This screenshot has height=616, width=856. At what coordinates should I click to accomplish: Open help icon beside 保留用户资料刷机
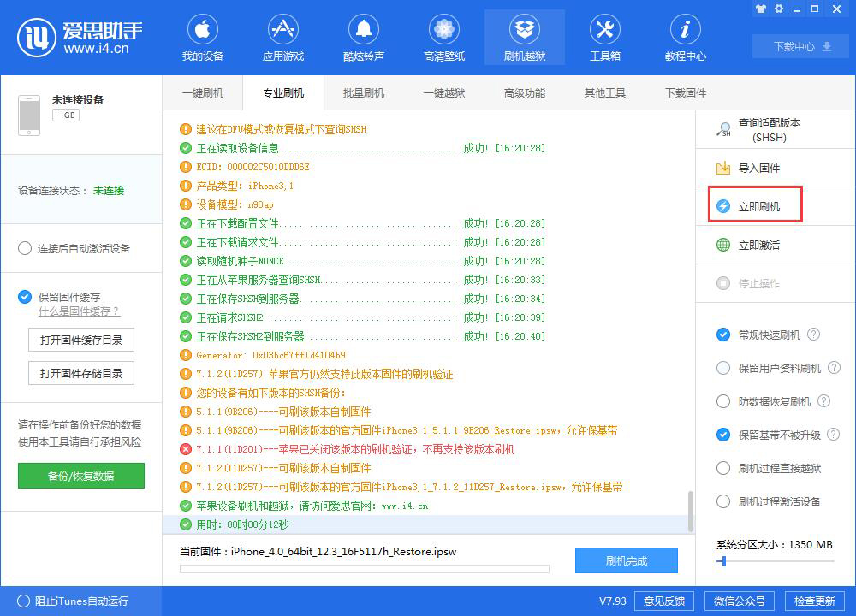pyautogui.click(x=834, y=368)
